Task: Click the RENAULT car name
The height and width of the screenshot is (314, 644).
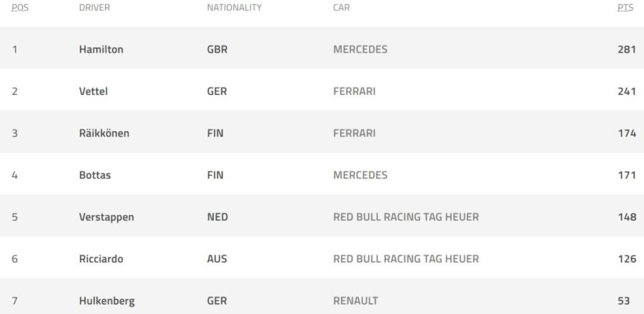Action: coord(355,301)
